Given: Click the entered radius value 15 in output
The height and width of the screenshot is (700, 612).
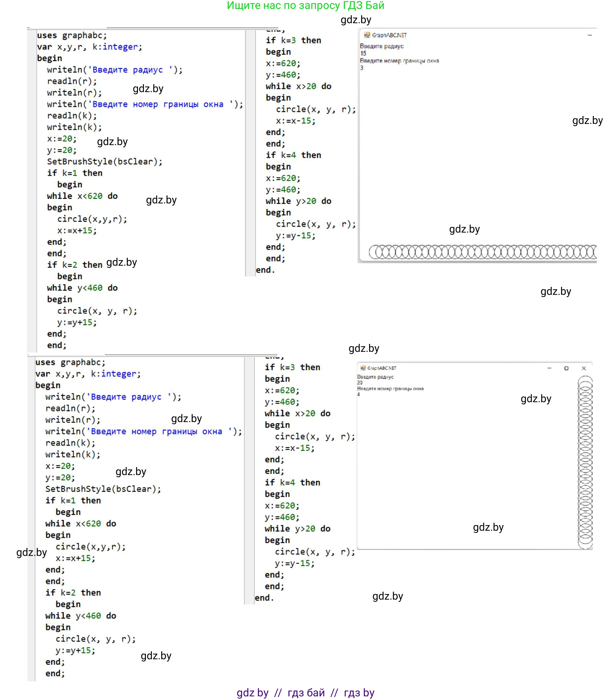Looking at the screenshot, I should coord(363,53).
